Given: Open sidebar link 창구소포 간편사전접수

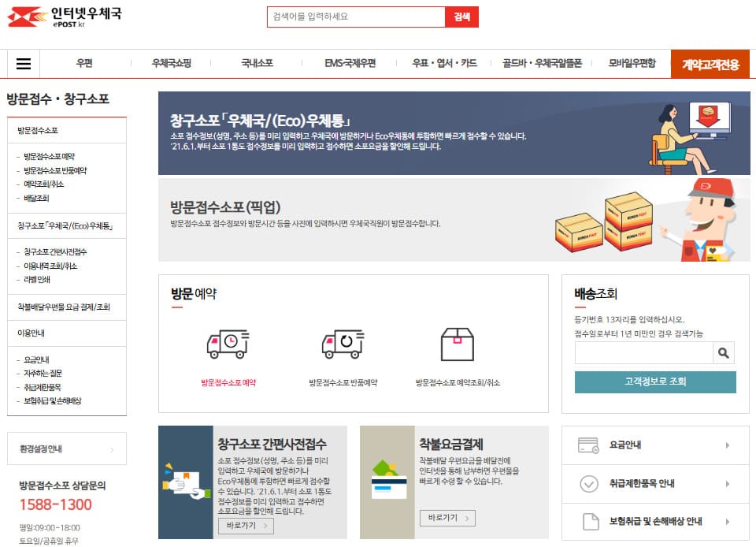Looking at the screenshot, I should click(55, 252).
